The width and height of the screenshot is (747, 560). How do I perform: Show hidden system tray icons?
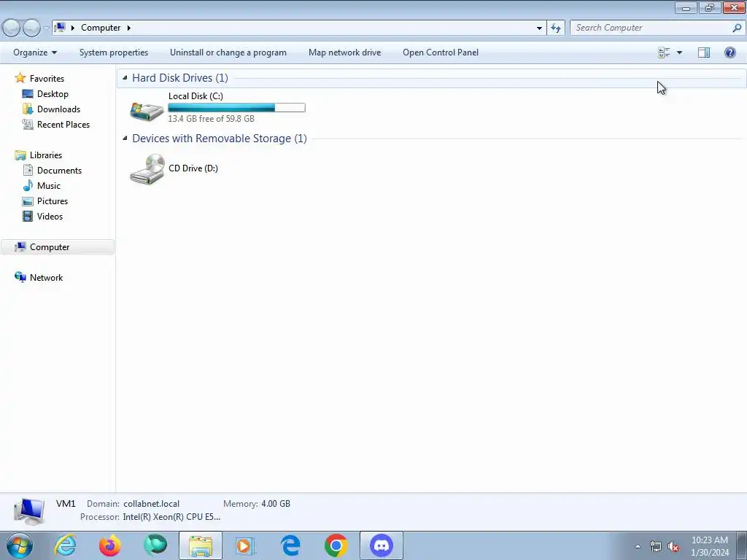(x=638, y=546)
